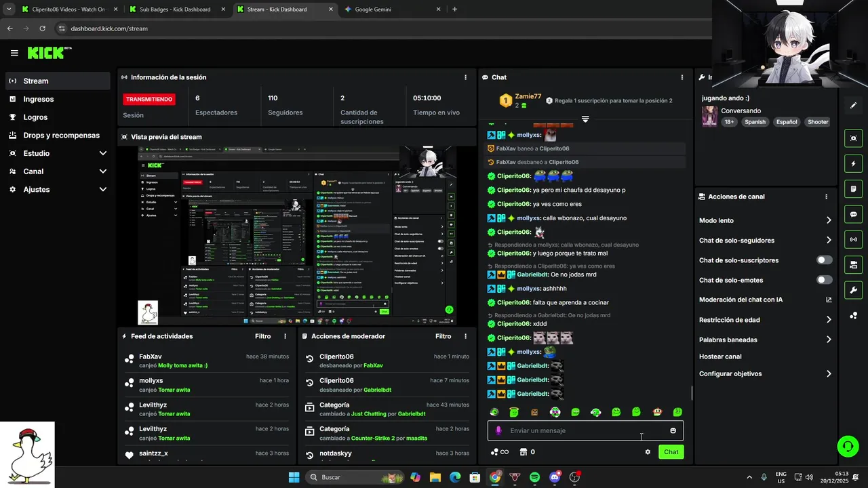The width and height of the screenshot is (868, 488).
Task: Open chat settings gear icon
Action: pos(648,452)
